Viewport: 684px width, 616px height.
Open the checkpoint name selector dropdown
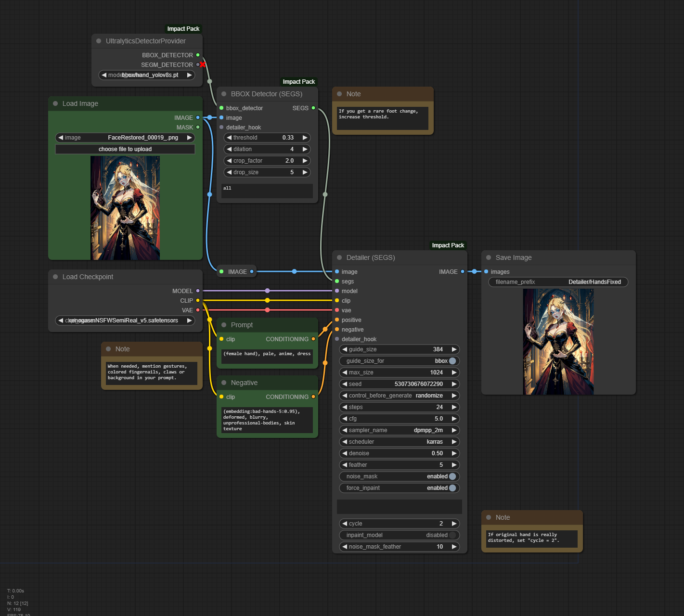click(x=125, y=321)
